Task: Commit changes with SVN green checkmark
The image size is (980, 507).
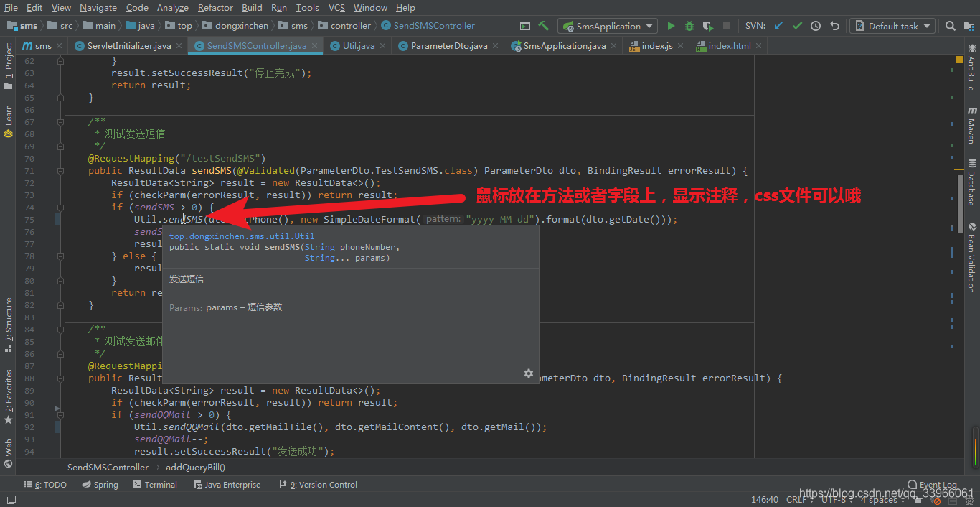Action: pyautogui.click(x=797, y=26)
